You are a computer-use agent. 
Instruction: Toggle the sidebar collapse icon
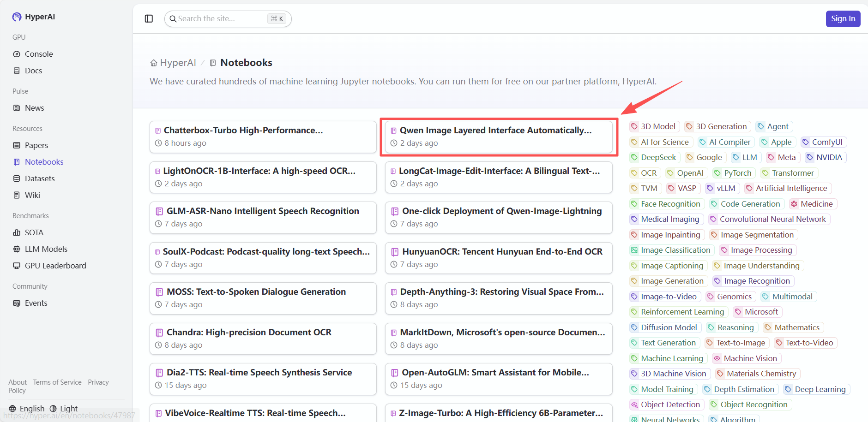(149, 18)
